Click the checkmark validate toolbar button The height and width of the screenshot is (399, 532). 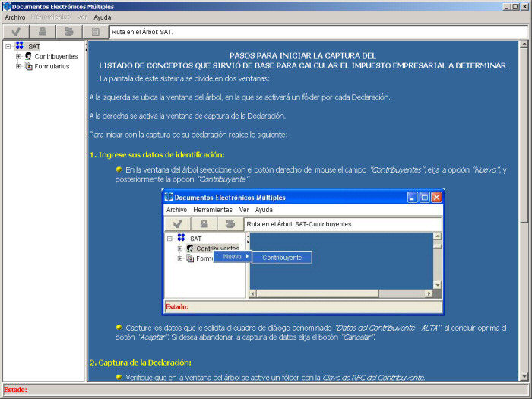16,32
